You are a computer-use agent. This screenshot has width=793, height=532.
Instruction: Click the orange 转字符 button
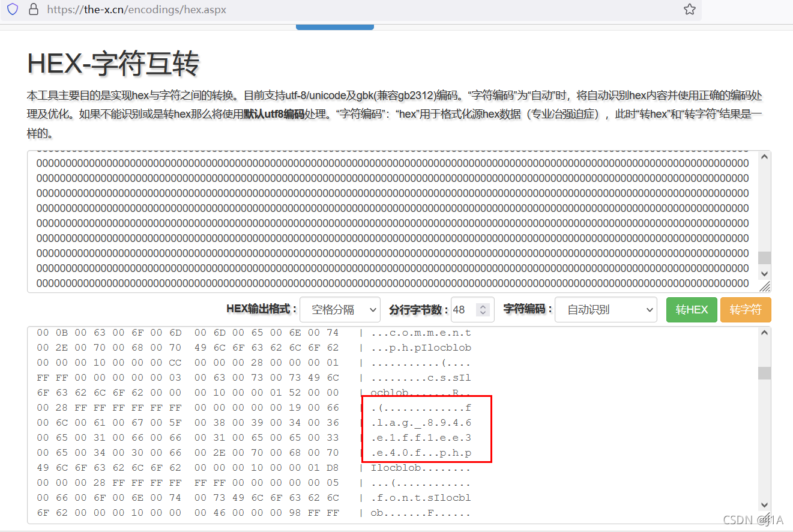[x=746, y=309]
